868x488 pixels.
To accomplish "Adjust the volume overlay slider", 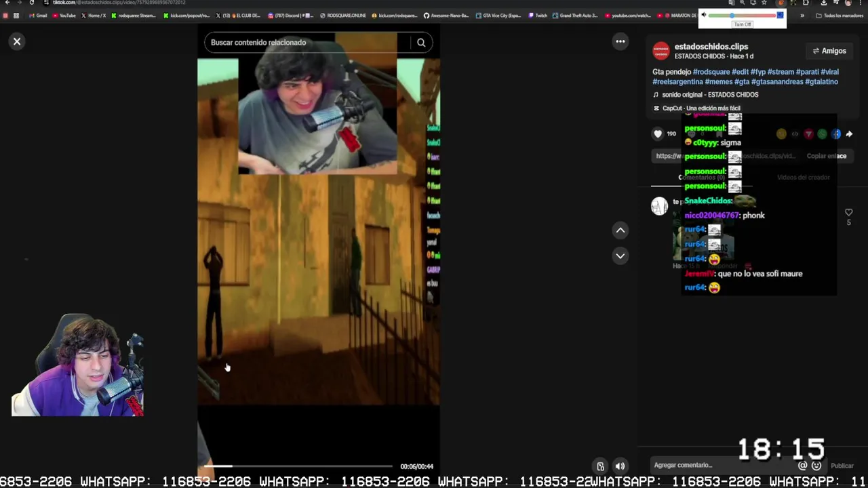I will [743, 15].
